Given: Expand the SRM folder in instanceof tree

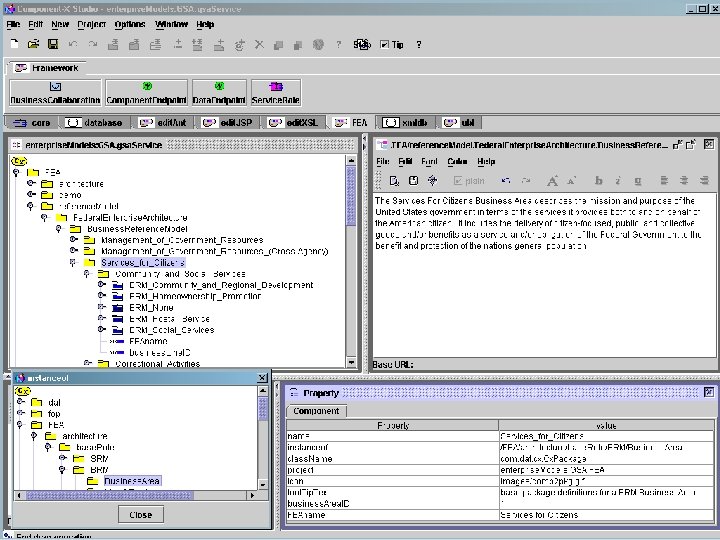Looking at the screenshot, I should [63, 458].
